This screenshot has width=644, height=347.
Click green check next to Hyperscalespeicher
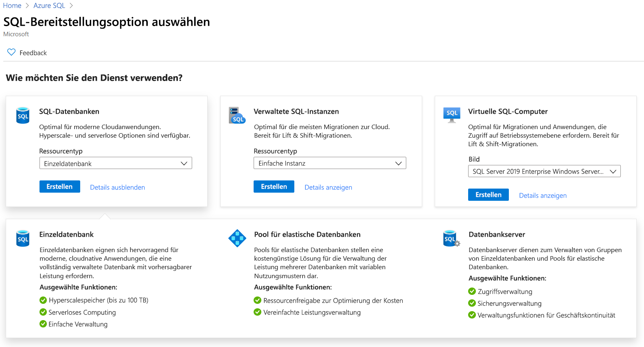pos(43,300)
